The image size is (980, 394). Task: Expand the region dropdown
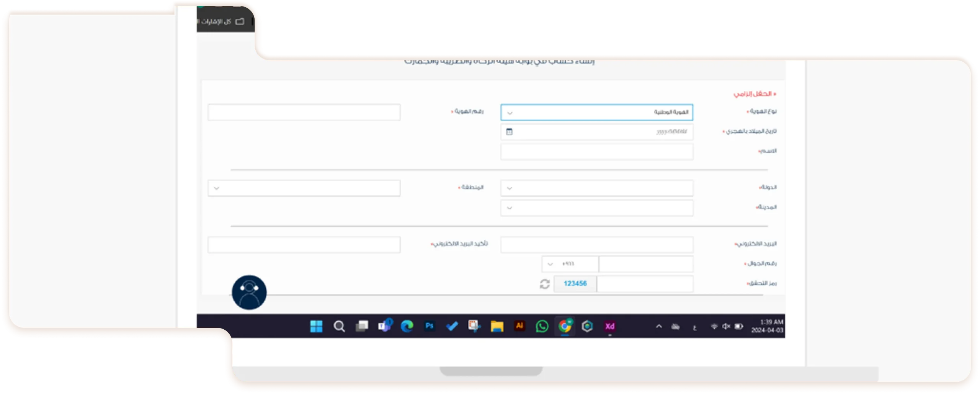(x=304, y=188)
